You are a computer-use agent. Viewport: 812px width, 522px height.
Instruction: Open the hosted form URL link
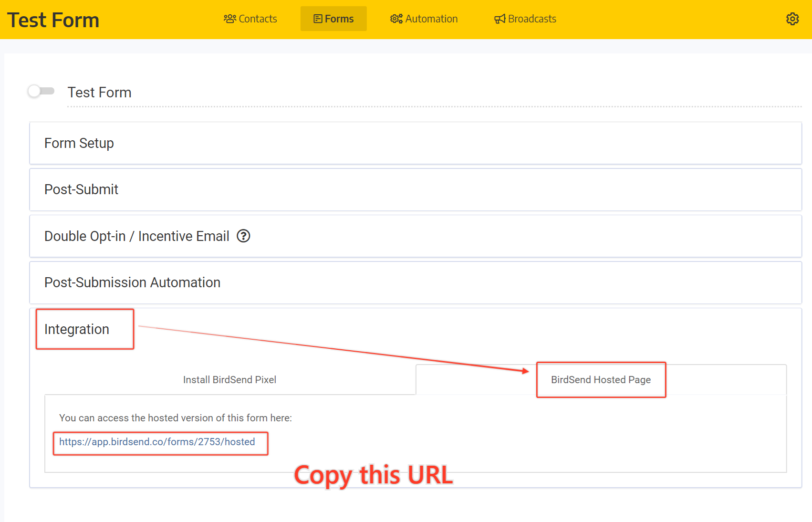157,442
